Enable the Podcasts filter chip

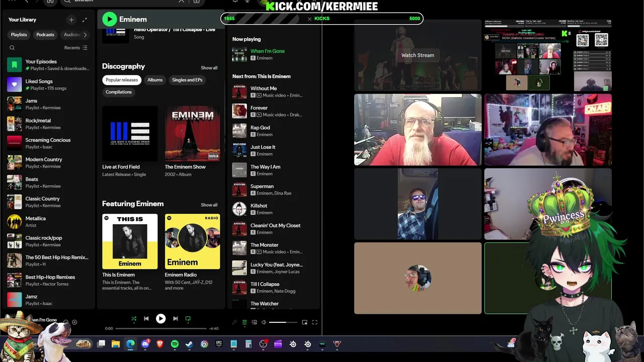45,35
